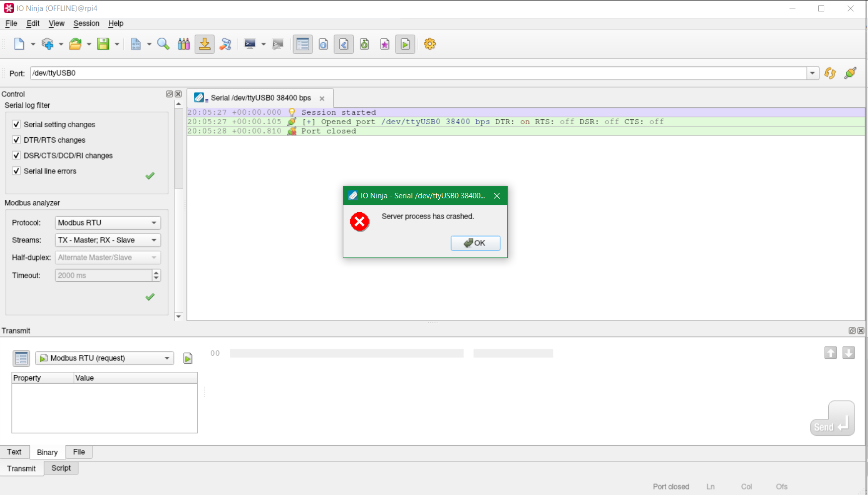Click the Port input field
Viewport: 868px width, 495px height.
(x=418, y=73)
